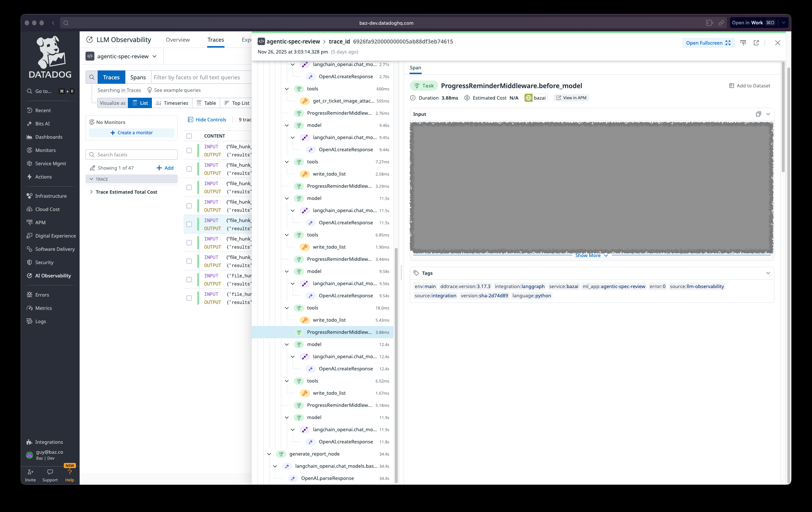
Task: Click the Help question mark icon
Action: click(x=69, y=472)
